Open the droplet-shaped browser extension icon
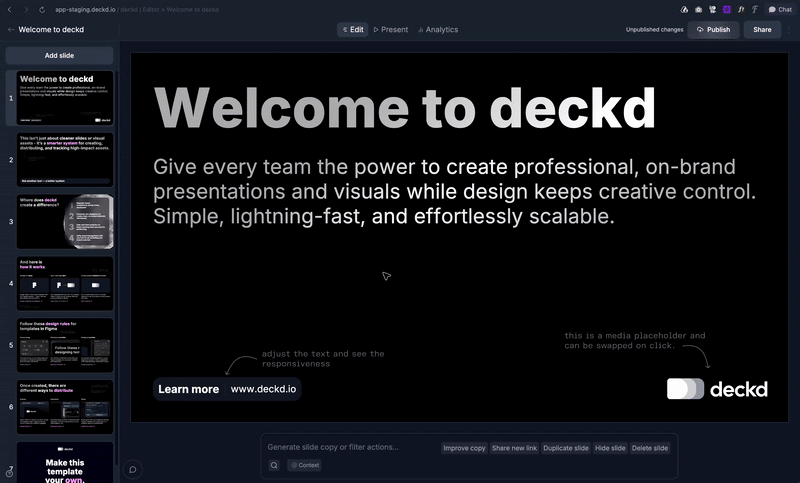Screen dimensions: 800x483 pyautogui.click(x=684, y=9)
